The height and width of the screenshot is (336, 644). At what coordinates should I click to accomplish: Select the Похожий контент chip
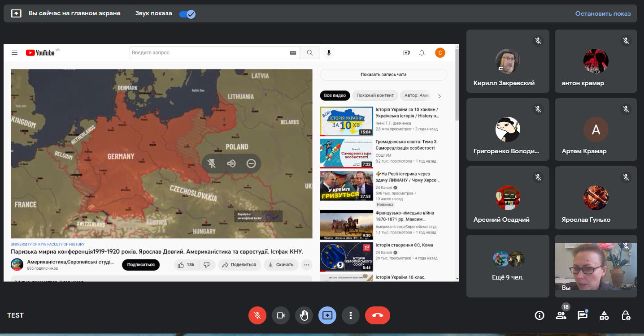(375, 95)
